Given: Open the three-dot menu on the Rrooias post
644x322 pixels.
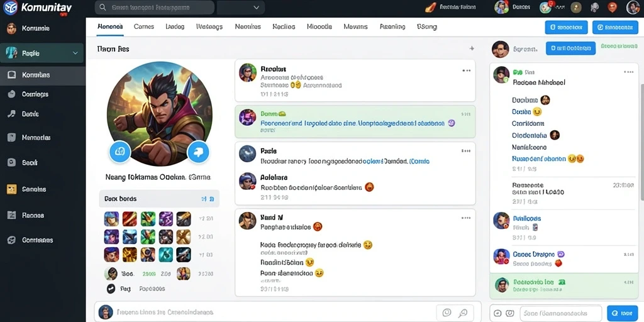Looking at the screenshot, I should pyautogui.click(x=466, y=70).
